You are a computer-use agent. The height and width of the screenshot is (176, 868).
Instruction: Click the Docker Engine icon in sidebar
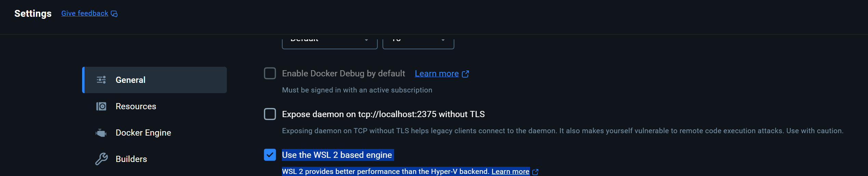[x=101, y=133]
